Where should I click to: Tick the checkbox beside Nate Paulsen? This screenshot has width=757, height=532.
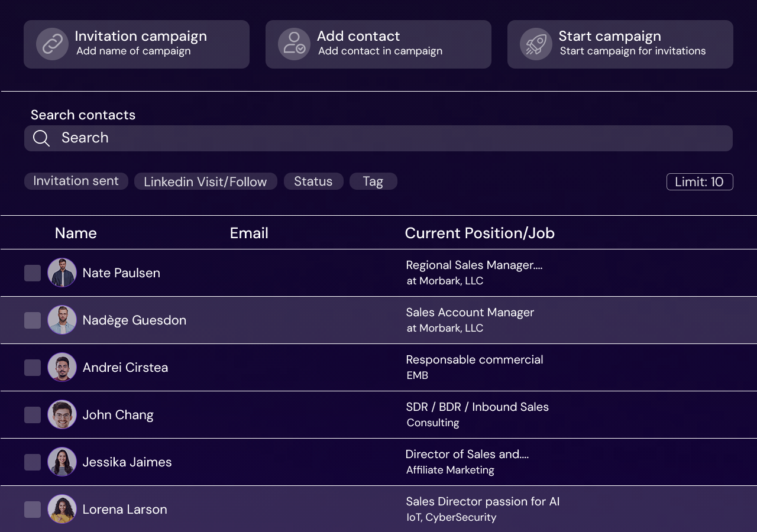pos(33,273)
